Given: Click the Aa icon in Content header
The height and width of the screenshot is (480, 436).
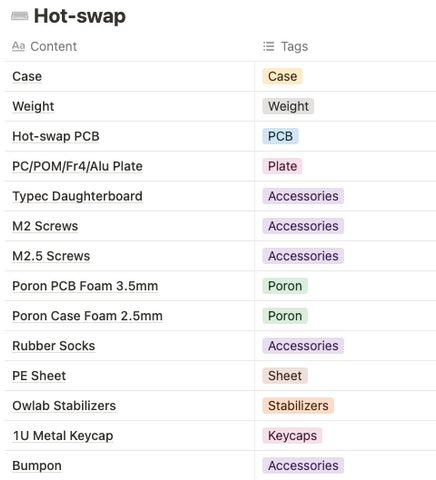Looking at the screenshot, I should pos(18,46).
